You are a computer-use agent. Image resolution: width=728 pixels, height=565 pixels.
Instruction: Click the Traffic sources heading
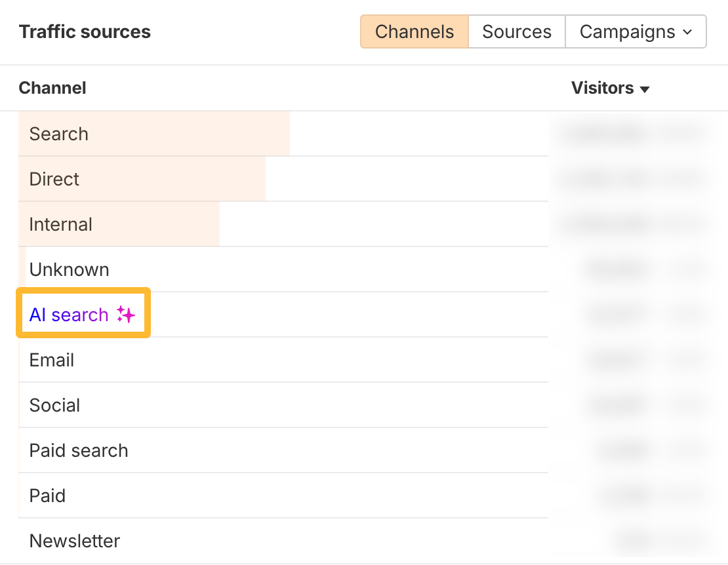[85, 31]
